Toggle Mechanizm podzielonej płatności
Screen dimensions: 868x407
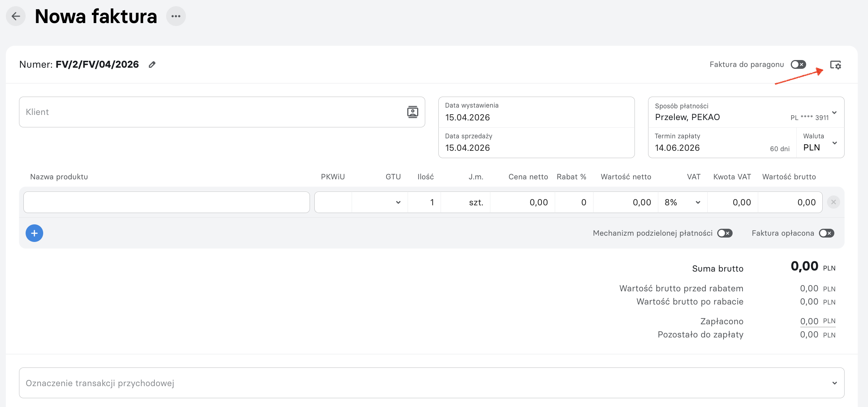coord(725,233)
